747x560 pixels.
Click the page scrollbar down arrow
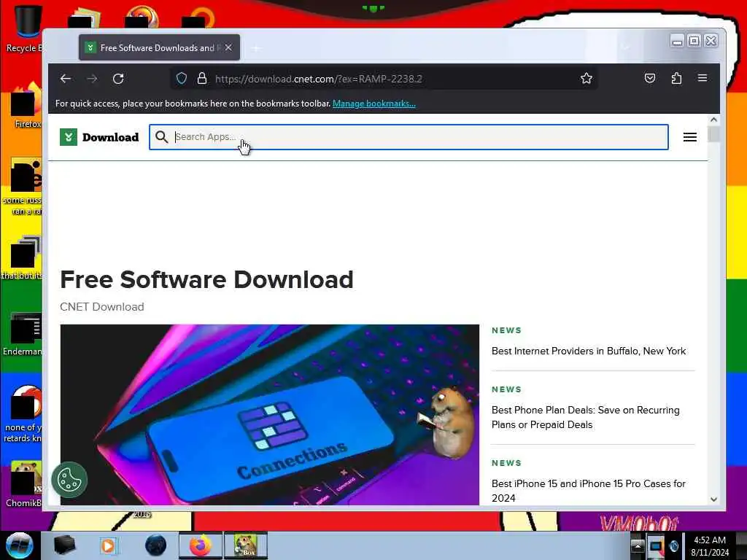pos(713,499)
